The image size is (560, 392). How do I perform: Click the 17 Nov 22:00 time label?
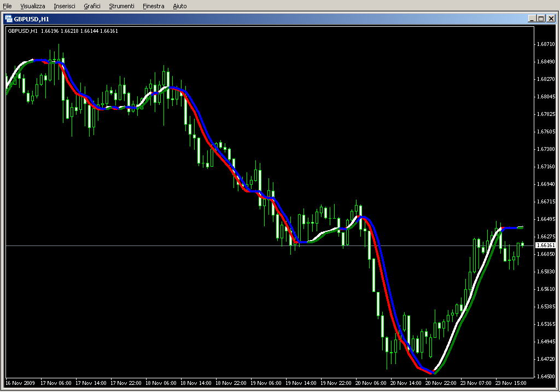(x=126, y=383)
